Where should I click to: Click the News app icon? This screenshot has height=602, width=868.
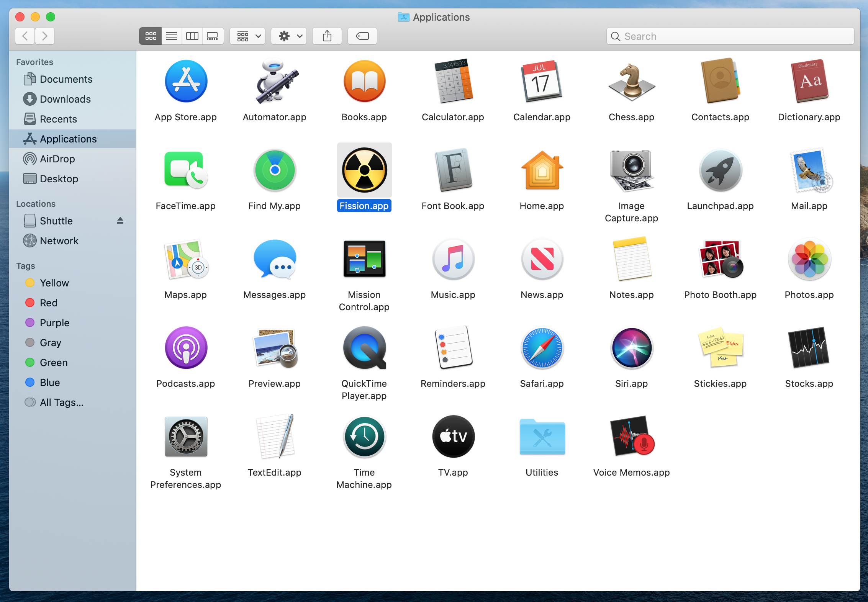pyautogui.click(x=542, y=259)
